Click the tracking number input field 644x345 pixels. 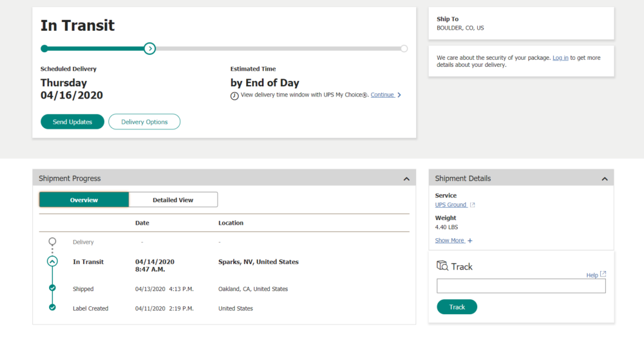(x=521, y=286)
